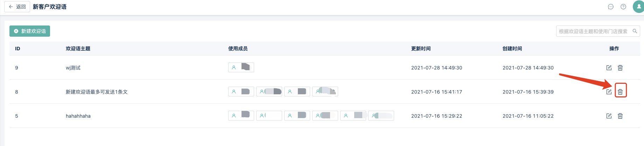This screenshot has height=146, width=644.
Task: Delete welcome message with ID 8
Action: click(x=620, y=92)
